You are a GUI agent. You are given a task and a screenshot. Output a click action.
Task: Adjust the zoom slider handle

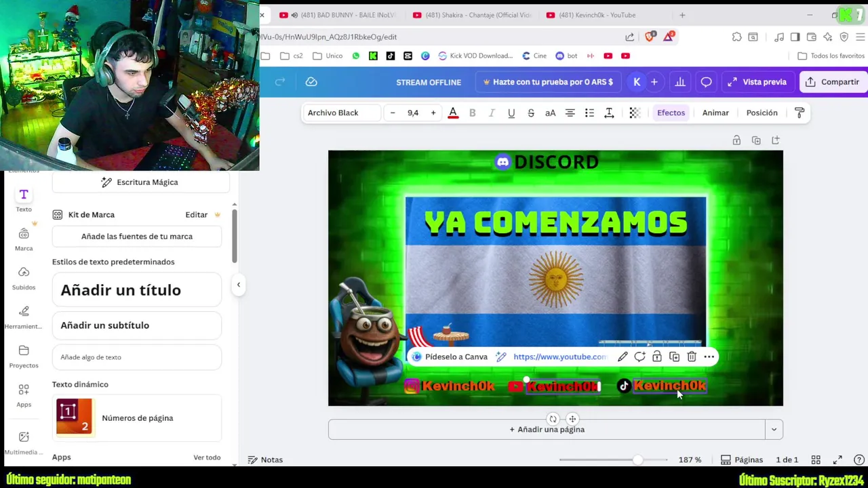[637, 460]
